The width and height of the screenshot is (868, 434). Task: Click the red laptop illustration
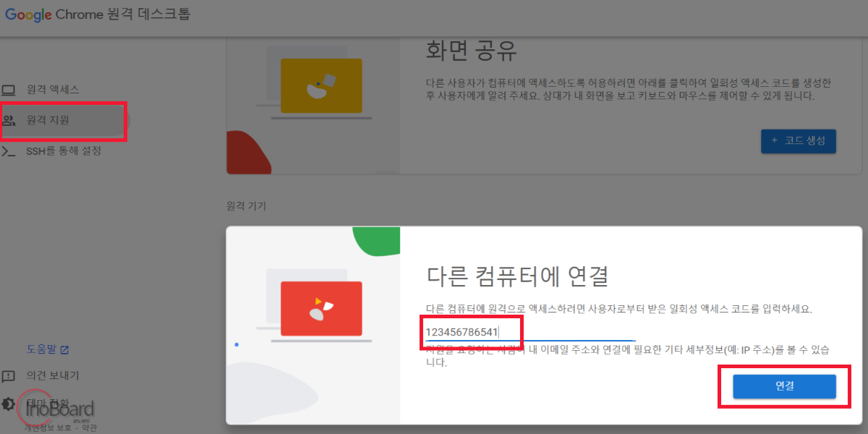(x=321, y=308)
